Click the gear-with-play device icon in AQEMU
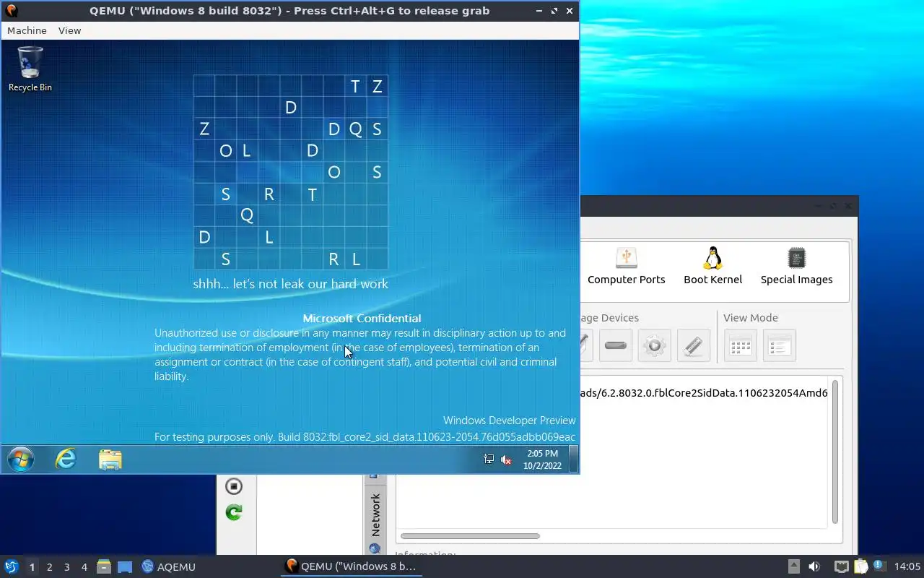The image size is (924, 578). 654,345
